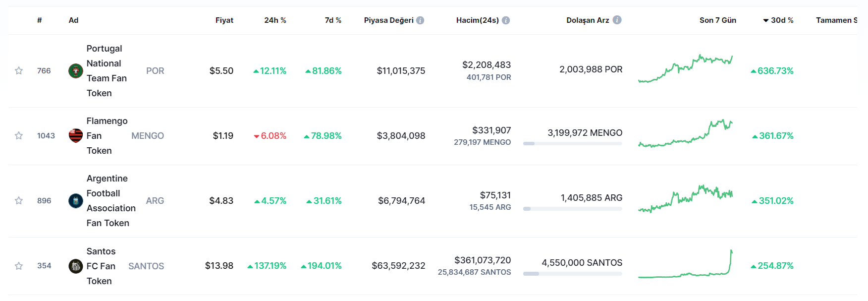This screenshot has width=868, height=301.
Task: Open the Santos FC Fan Token link
Action: point(101,266)
